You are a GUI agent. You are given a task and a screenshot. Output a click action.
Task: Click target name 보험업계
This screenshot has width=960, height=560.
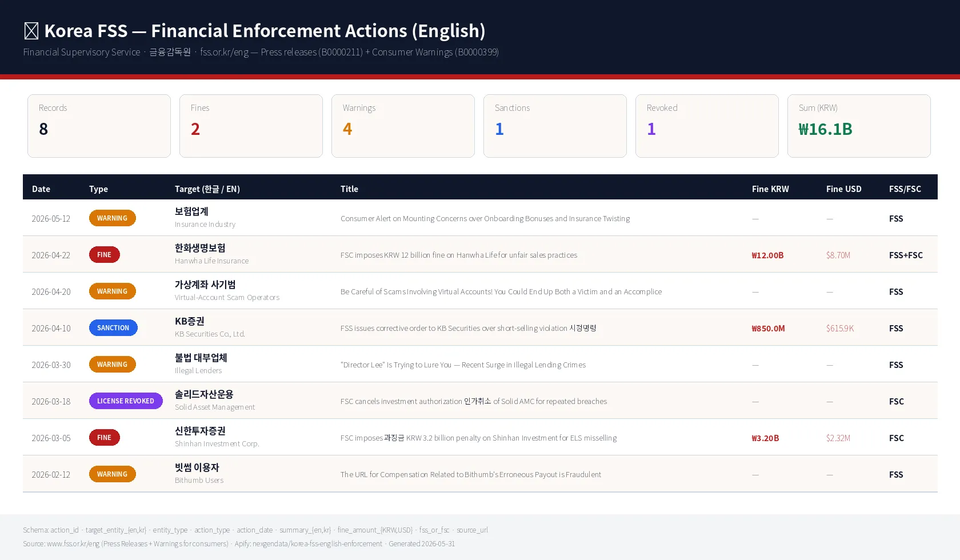tap(191, 211)
